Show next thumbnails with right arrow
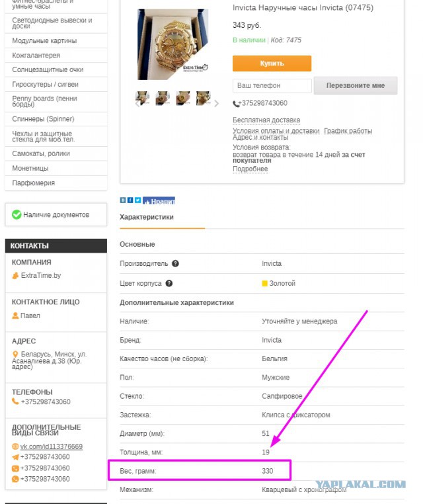The image size is (423, 504). [x=217, y=103]
